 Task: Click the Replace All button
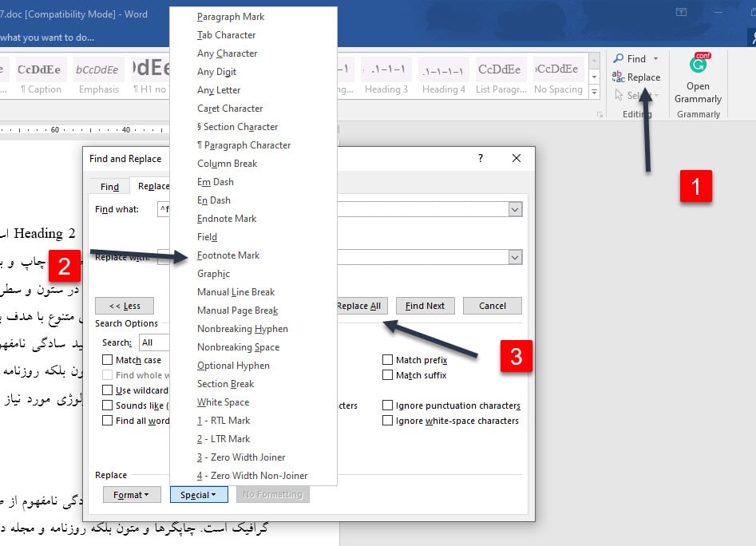(x=361, y=306)
